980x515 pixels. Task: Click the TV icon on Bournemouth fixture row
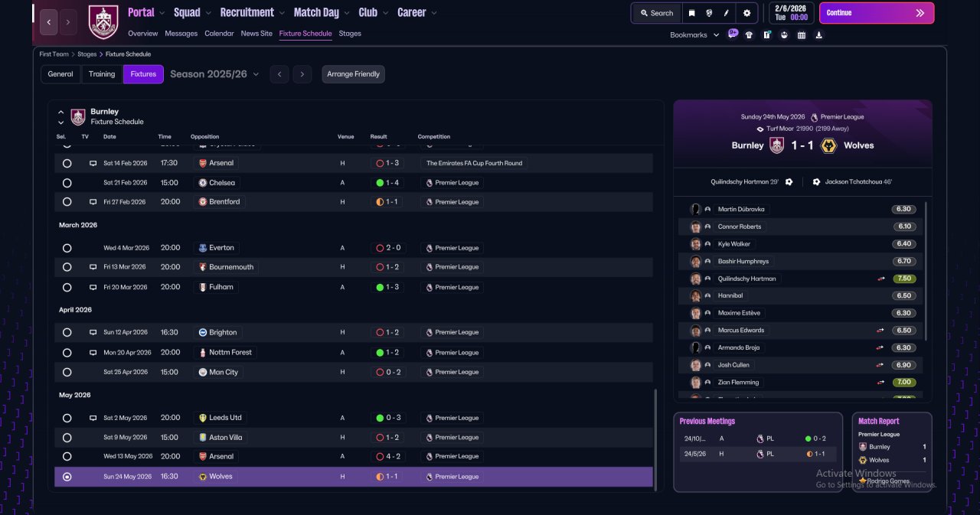click(93, 267)
